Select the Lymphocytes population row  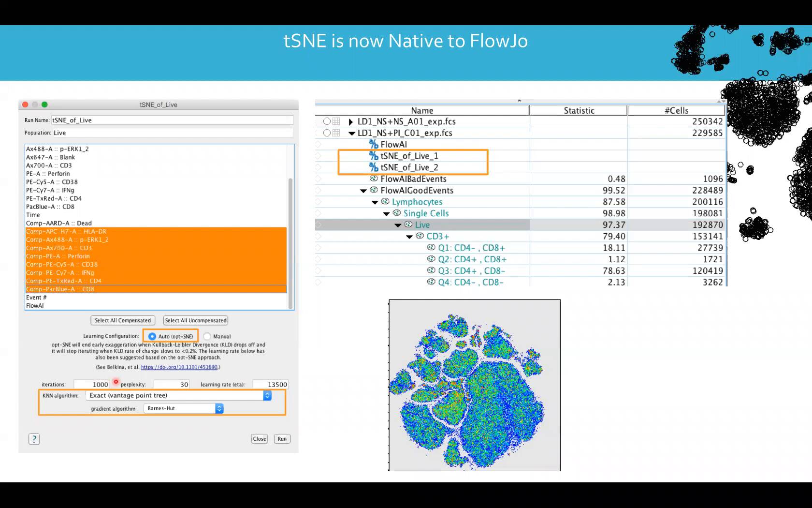pyautogui.click(x=520, y=202)
